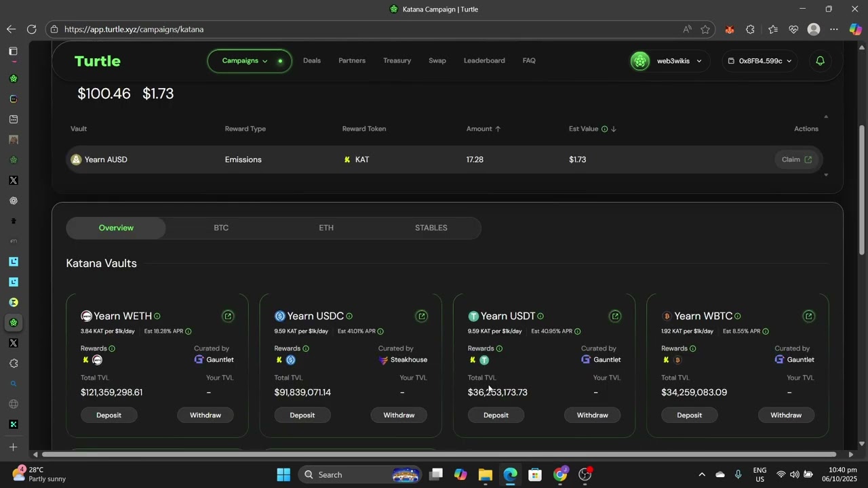Image resolution: width=868 pixels, height=488 pixels.
Task: Open browser settings and more menu
Action: (x=834, y=29)
